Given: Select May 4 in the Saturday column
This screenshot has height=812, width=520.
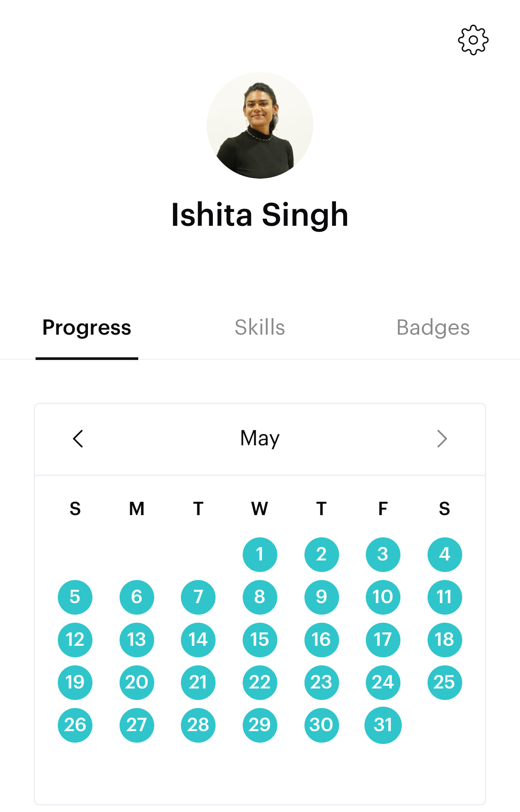Looking at the screenshot, I should tap(444, 554).
